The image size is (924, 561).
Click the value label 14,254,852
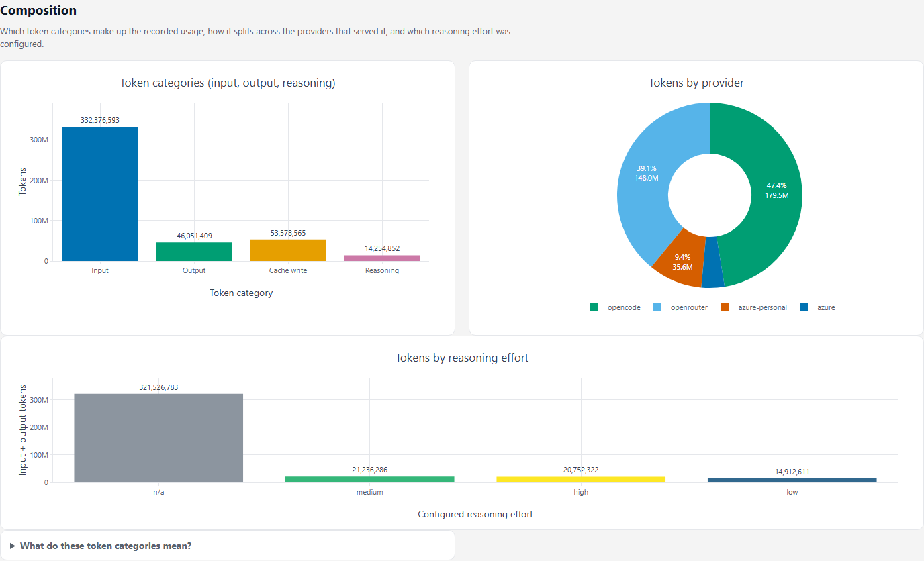click(x=382, y=248)
